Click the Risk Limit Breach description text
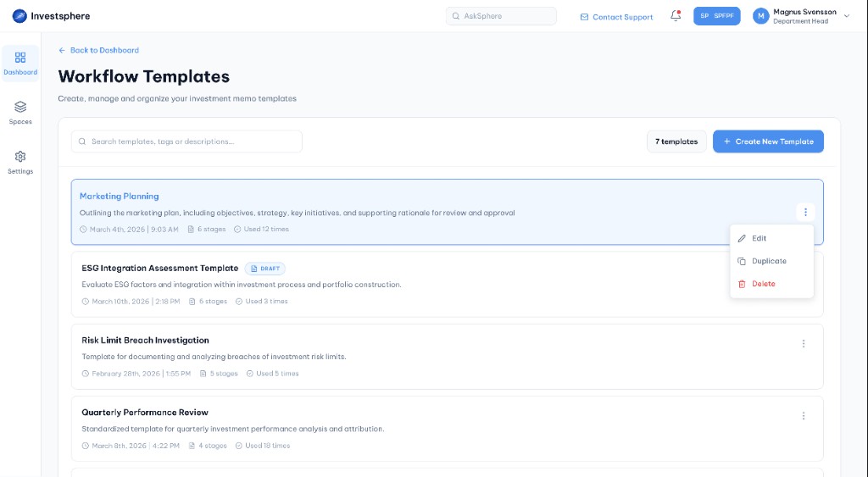Screen dimensions: 868x477 pyautogui.click(x=214, y=357)
